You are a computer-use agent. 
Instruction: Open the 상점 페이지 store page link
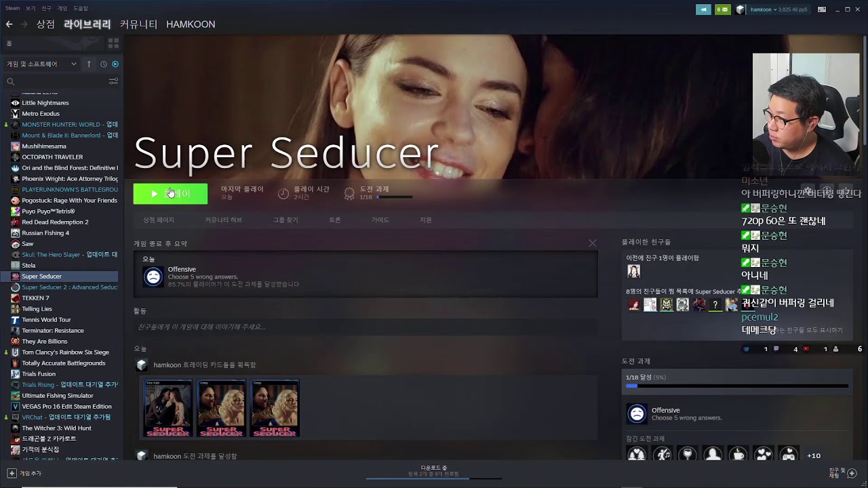(159, 220)
